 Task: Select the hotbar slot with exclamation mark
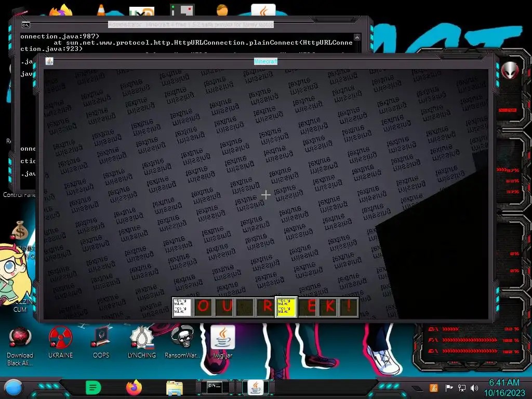pos(349,307)
